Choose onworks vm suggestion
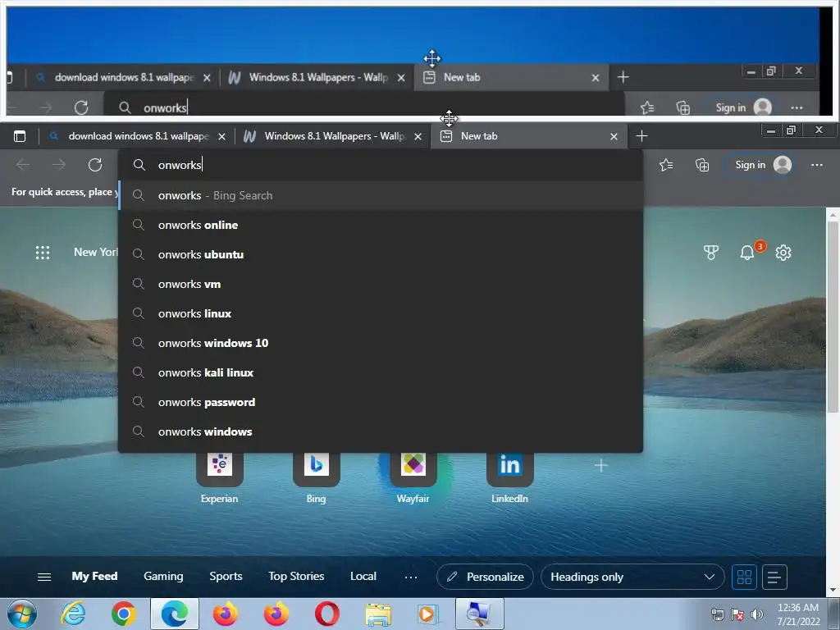The height and width of the screenshot is (630, 840). click(x=381, y=284)
